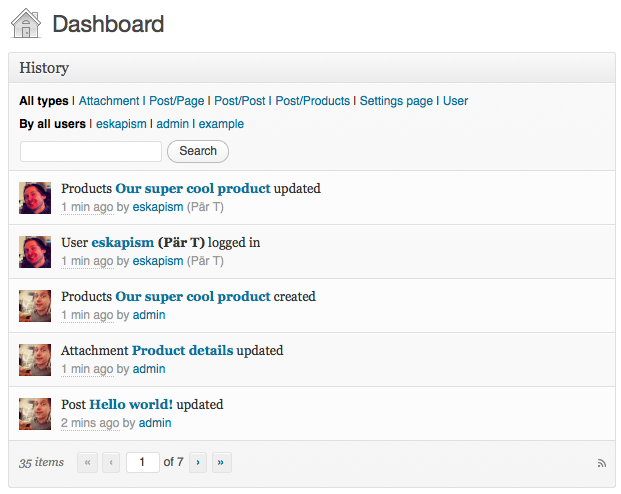This screenshot has width=621, height=494.
Task: Show only user example history
Action: click(x=221, y=124)
